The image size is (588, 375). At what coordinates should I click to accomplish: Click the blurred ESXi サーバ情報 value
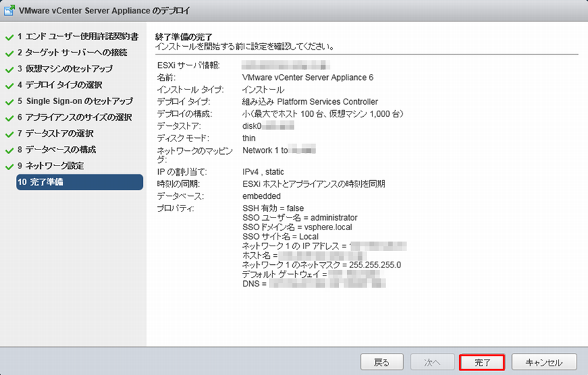(286, 65)
